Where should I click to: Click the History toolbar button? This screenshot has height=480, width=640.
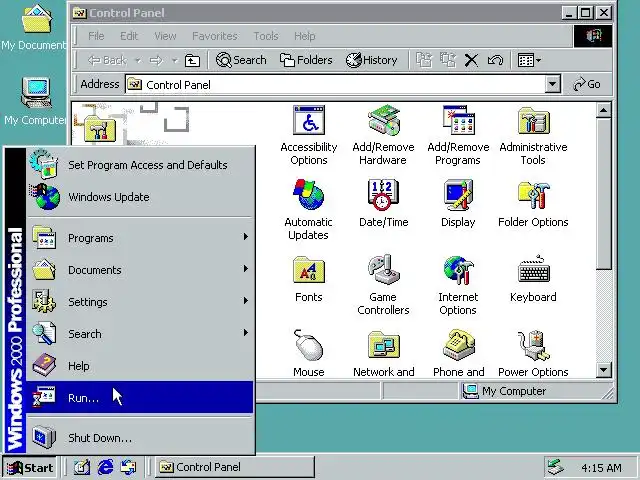pyautogui.click(x=371, y=61)
